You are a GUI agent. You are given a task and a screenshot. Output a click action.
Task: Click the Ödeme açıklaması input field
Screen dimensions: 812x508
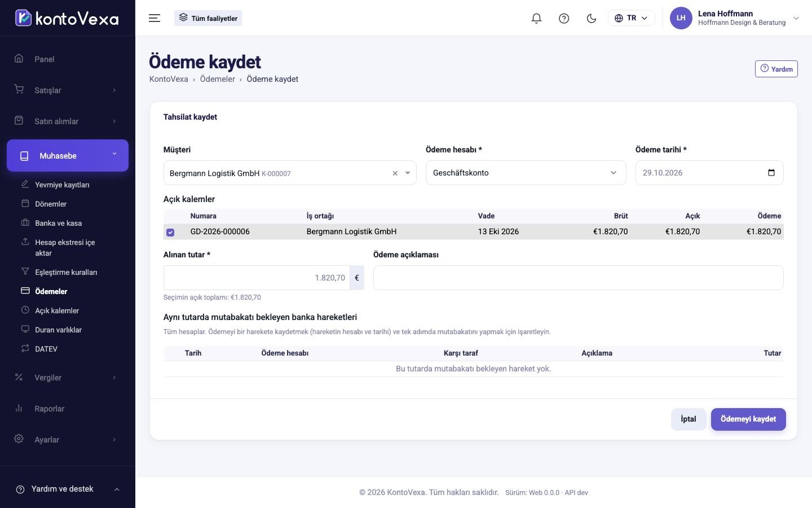pos(578,278)
